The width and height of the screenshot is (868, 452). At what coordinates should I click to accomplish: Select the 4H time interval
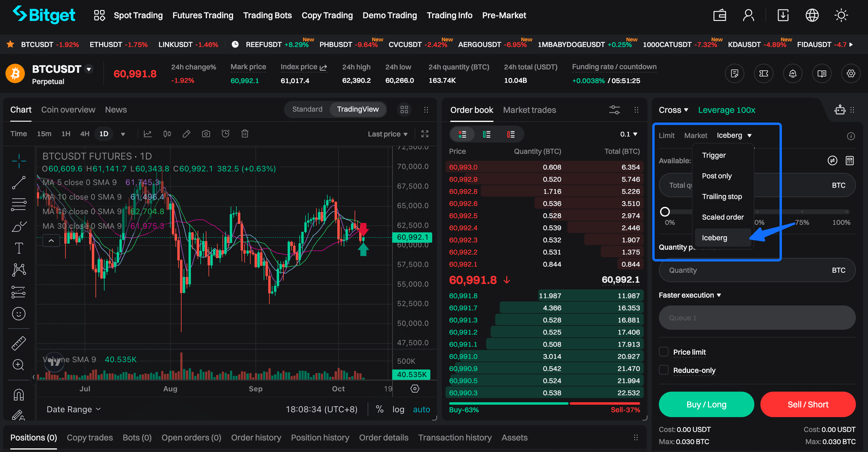pos(85,134)
